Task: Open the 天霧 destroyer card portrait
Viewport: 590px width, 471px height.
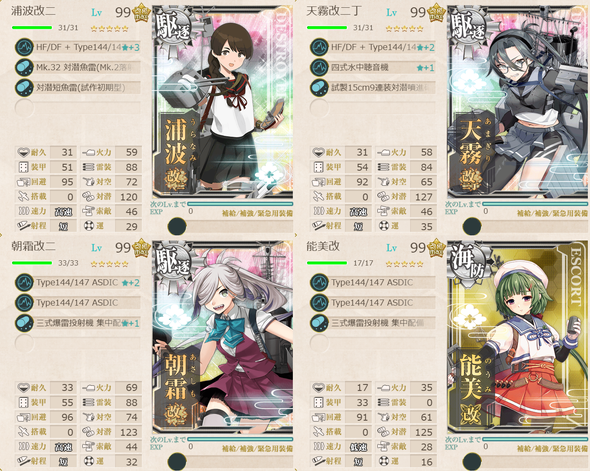Action: (518, 102)
